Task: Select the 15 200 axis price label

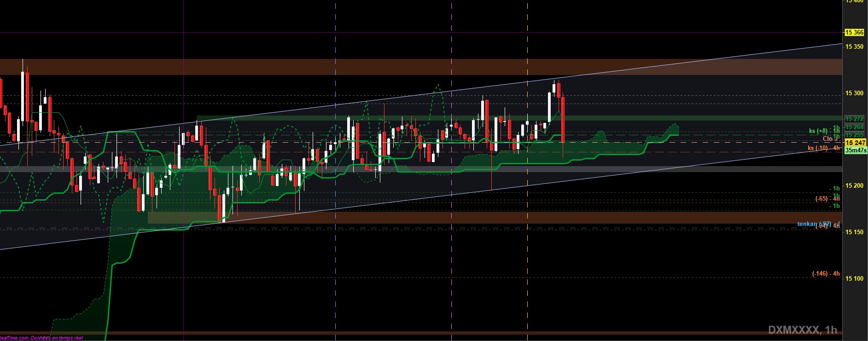Action: (854, 186)
